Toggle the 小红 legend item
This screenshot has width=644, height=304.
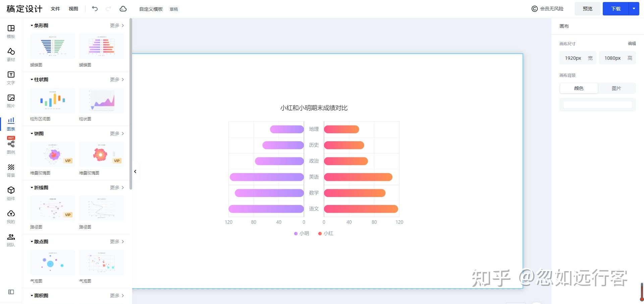[326, 233]
